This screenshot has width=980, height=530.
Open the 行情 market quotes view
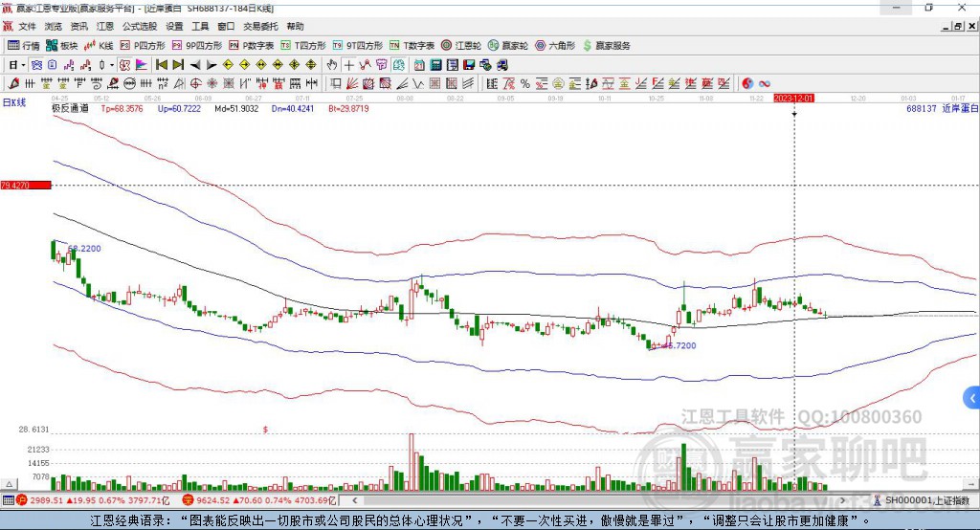pos(23,46)
